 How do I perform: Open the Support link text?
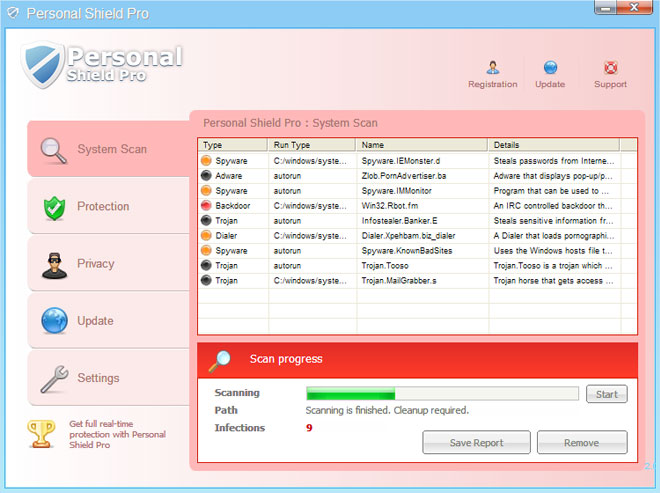pyautogui.click(x=610, y=84)
